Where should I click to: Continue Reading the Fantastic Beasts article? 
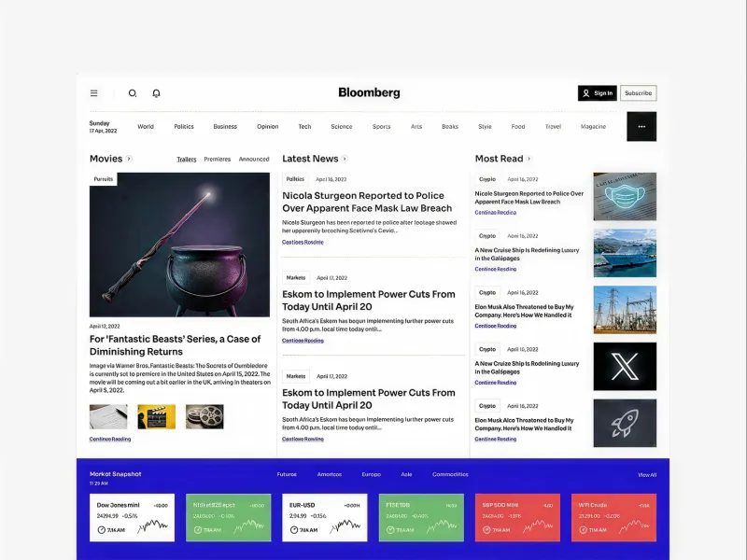[110, 439]
